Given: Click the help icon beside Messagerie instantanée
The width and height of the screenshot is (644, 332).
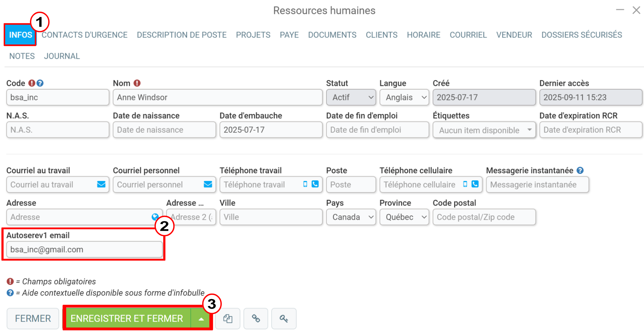Looking at the screenshot, I should click(580, 170).
